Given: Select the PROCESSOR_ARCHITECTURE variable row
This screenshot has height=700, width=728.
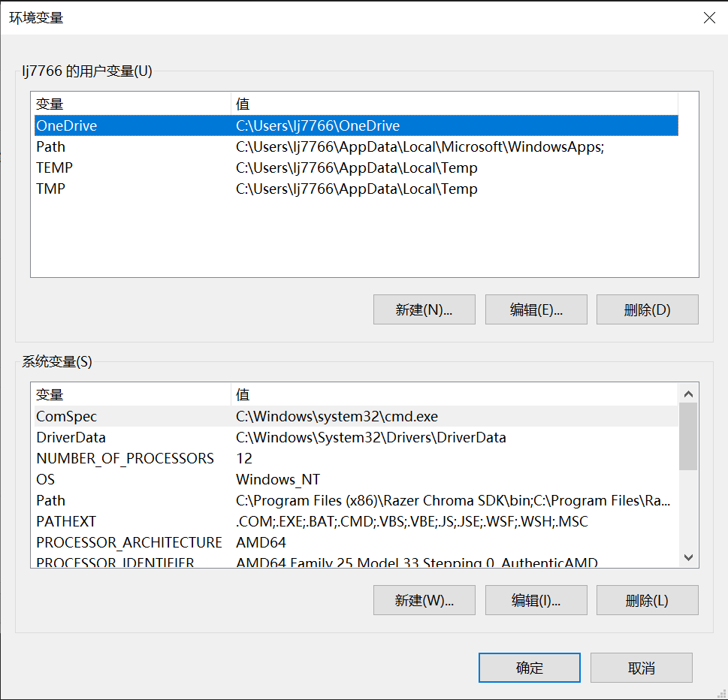Looking at the screenshot, I should pyautogui.click(x=129, y=542).
